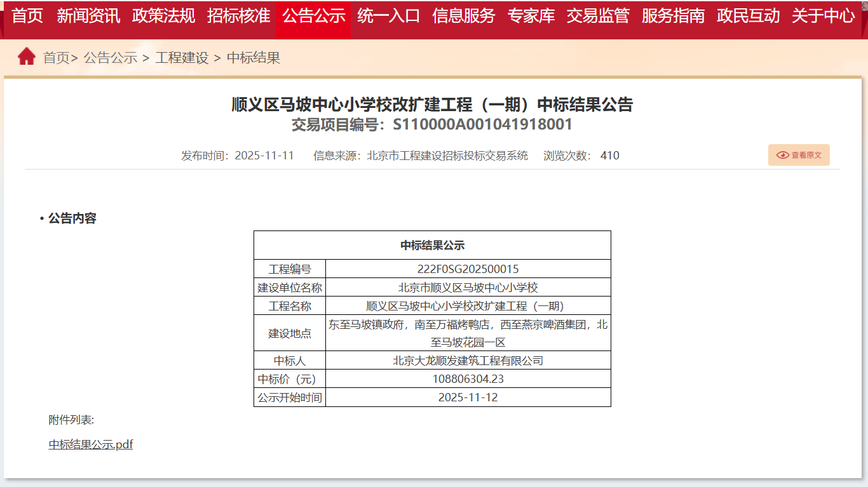Click the 建设单位名称 label cell
Image resolution: width=868 pixels, height=487 pixels.
[290, 288]
